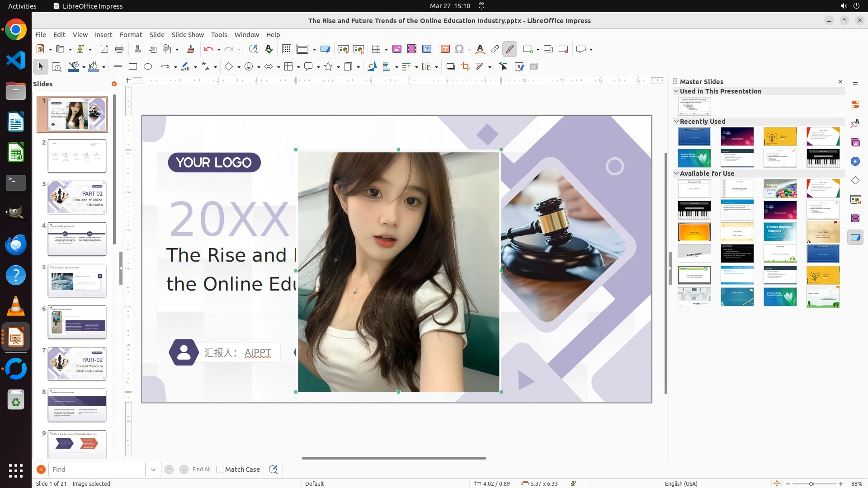Collapse the Recently Used section

click(x=676, y=122)
